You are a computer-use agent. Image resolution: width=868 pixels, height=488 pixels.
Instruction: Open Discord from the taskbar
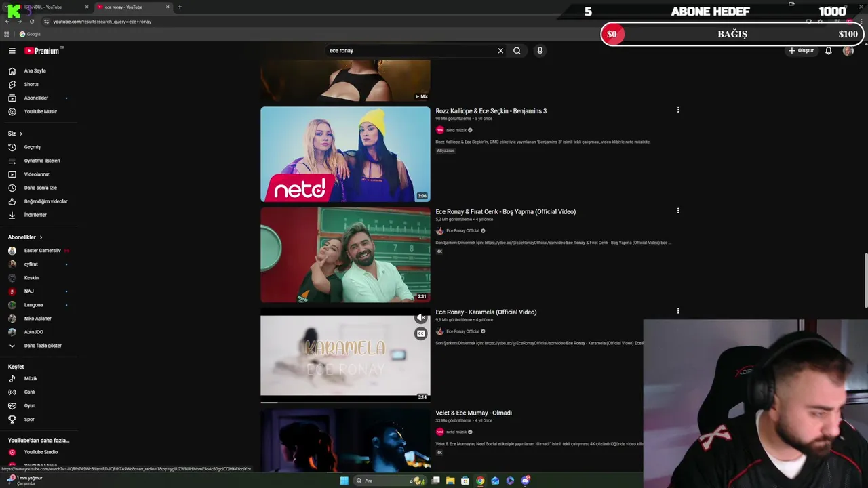tap(525, 481)
